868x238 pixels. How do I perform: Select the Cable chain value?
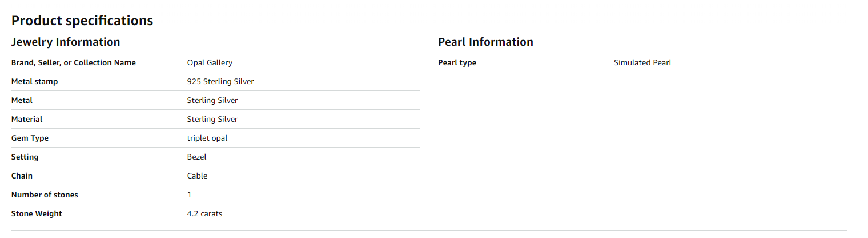(197, 176)
